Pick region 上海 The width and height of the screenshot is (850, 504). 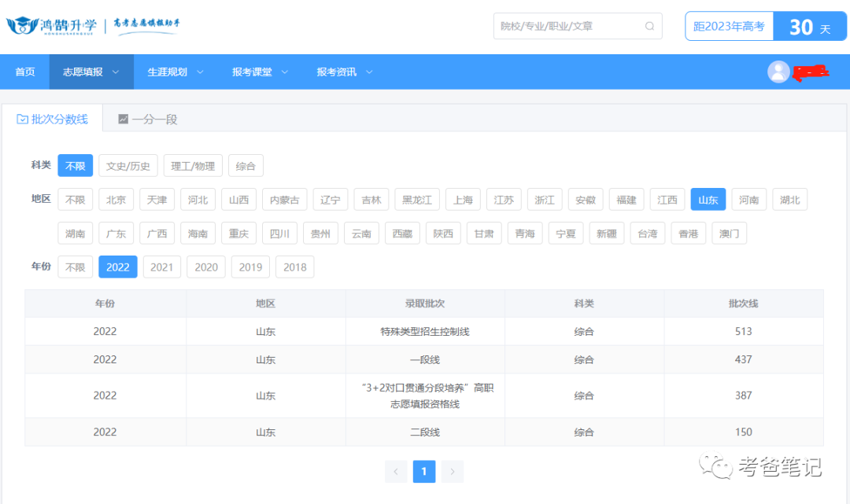pos(463,200)
